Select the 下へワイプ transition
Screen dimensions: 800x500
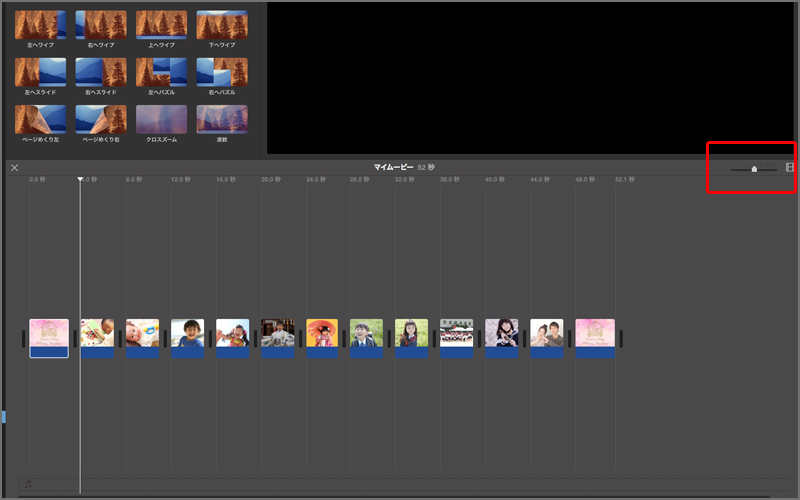pos(222,24)
